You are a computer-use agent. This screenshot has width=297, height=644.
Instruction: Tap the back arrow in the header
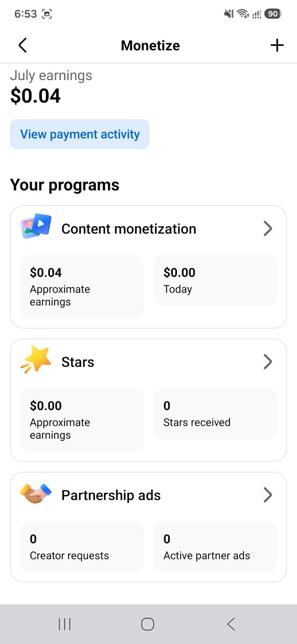point(23,45)
